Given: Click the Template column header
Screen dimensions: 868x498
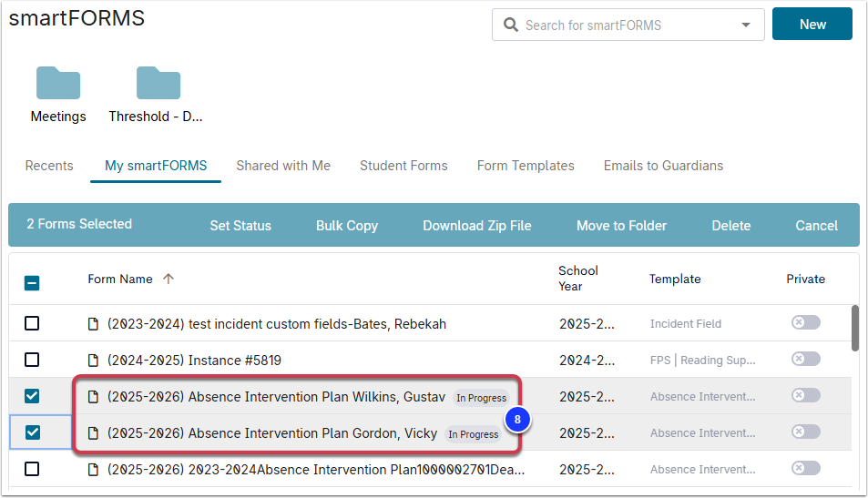Looking at the screenshot, I should [675, 279].
